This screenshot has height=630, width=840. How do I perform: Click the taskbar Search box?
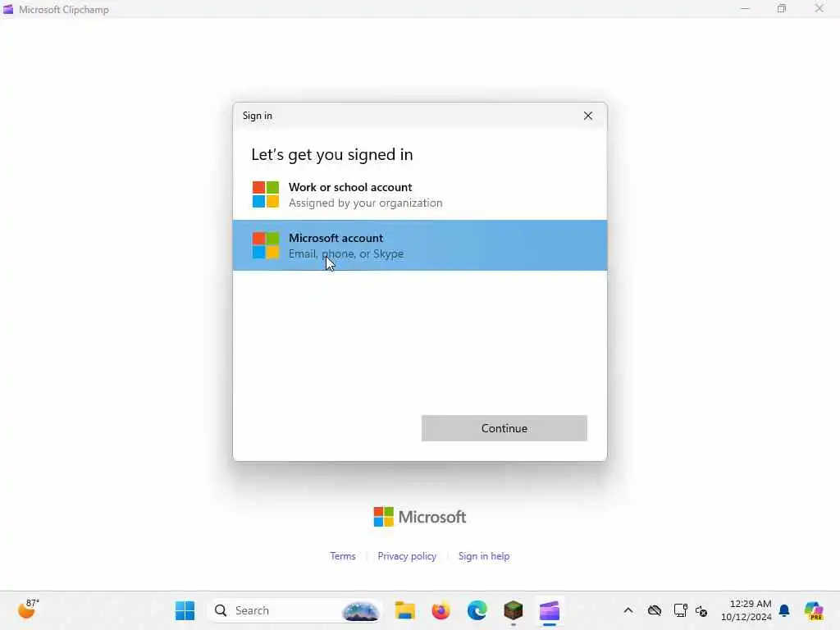(294, 610)
